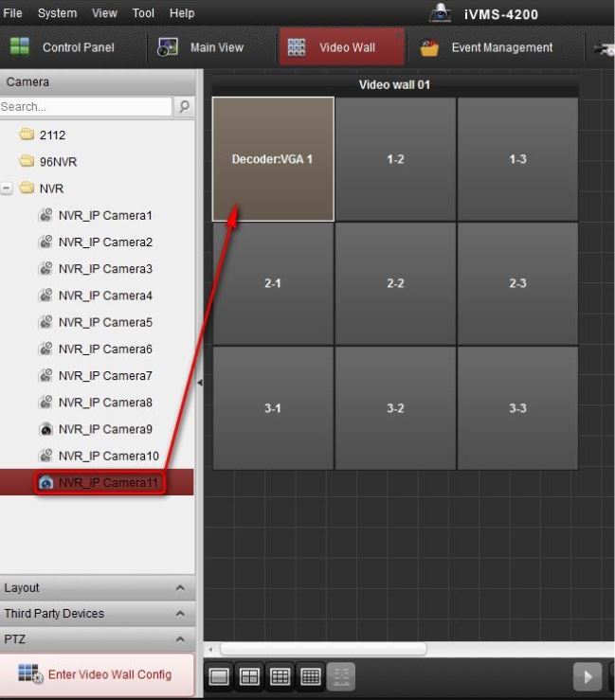Click the search magnifier icon
The height and width of the screenshot is (700, 615).
click(x=184, y=107)
